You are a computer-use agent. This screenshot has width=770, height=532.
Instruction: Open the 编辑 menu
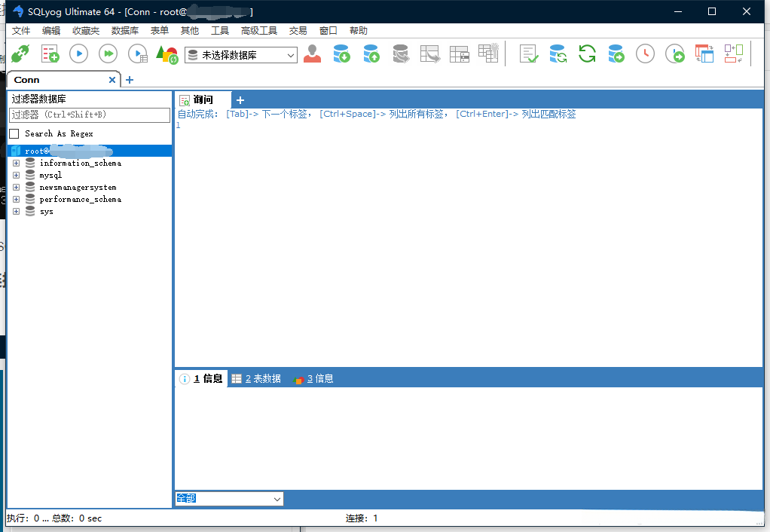pos(51,30)
